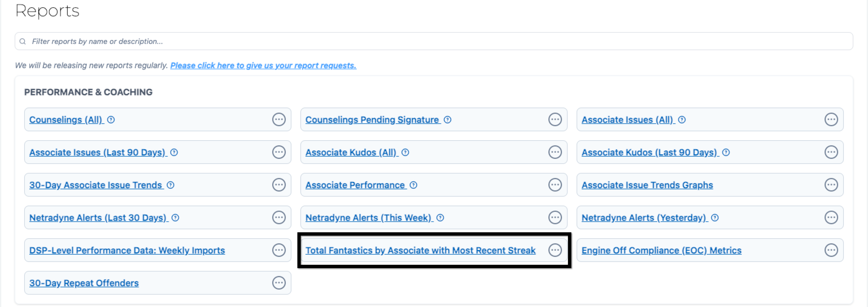
Task: Open ellipsis menu for 30-Day Repeat Offenders
Action: (279, 283)
